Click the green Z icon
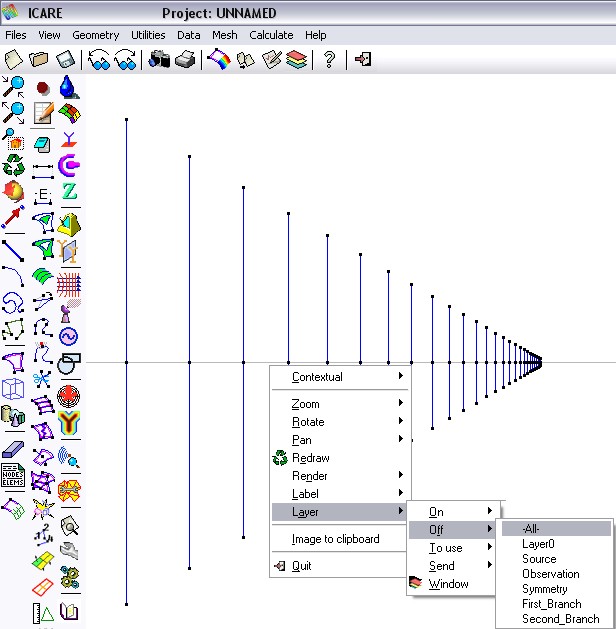This screenshot has width=616, height=629. (69, 191)
